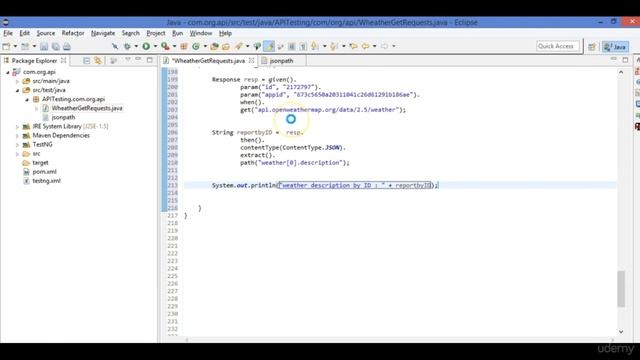Click the New Java Class green icon
This screenshot has height=360, width=640.
pyautogui.click(x=196, y=47)
